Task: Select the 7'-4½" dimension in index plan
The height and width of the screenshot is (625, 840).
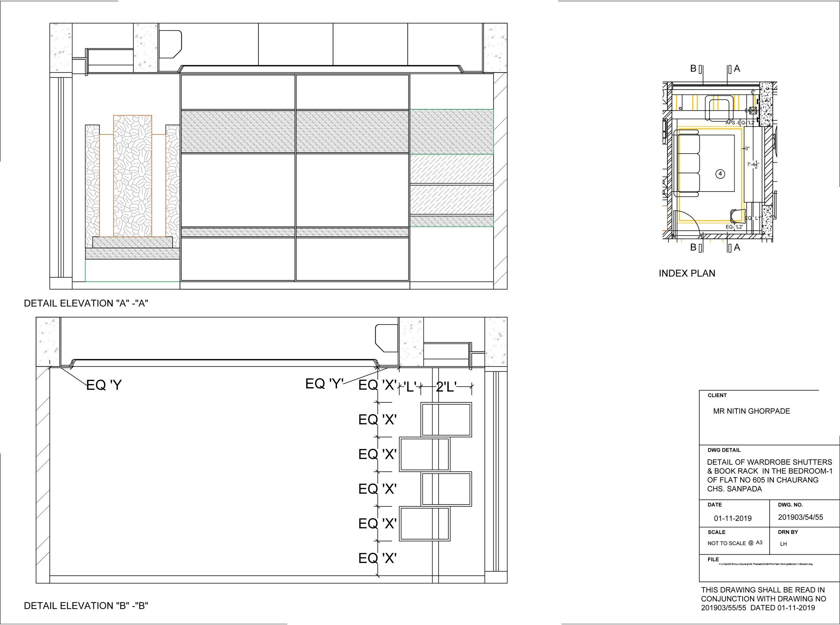Action: [753, 165]
